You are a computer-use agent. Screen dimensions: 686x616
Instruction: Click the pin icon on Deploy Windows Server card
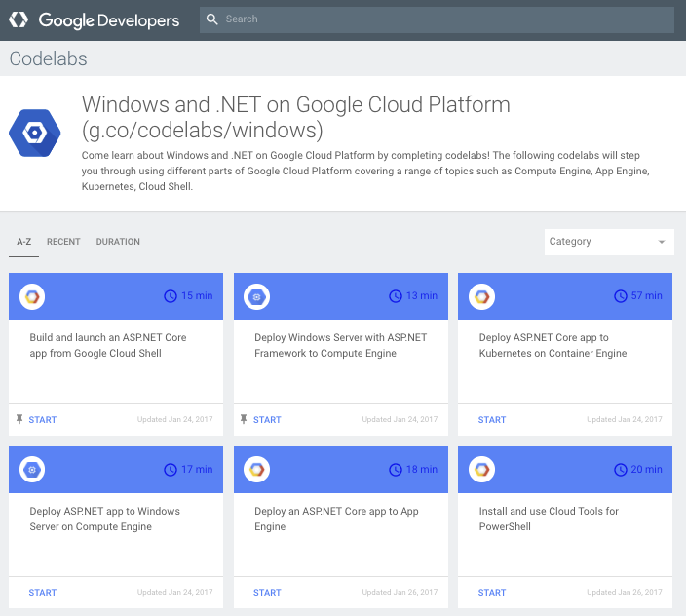click(244, 420)
